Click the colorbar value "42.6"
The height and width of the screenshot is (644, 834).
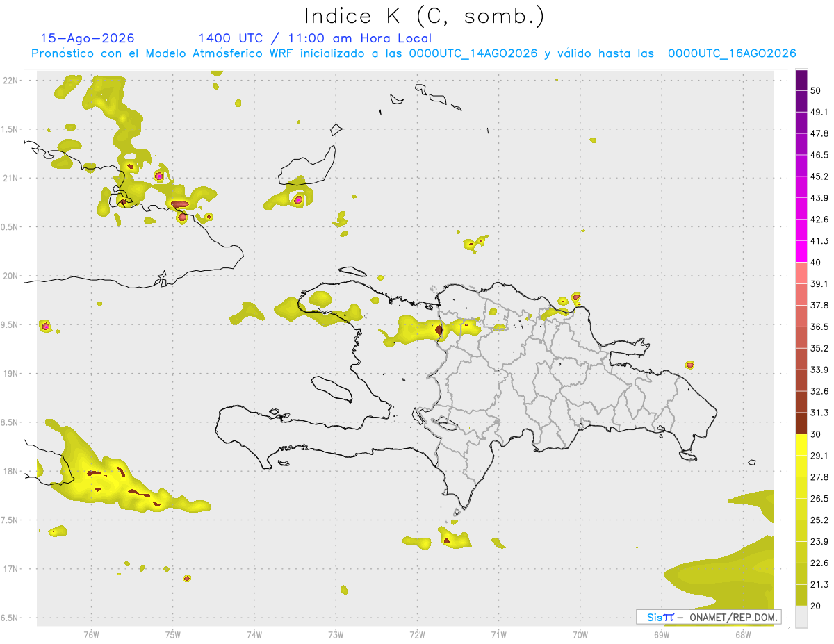point(820,220)
